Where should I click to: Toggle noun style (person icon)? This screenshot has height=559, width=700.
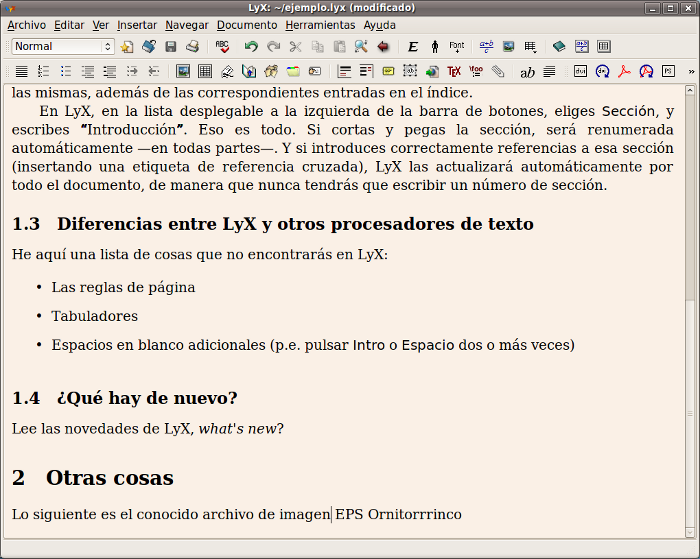pos(435,46)
